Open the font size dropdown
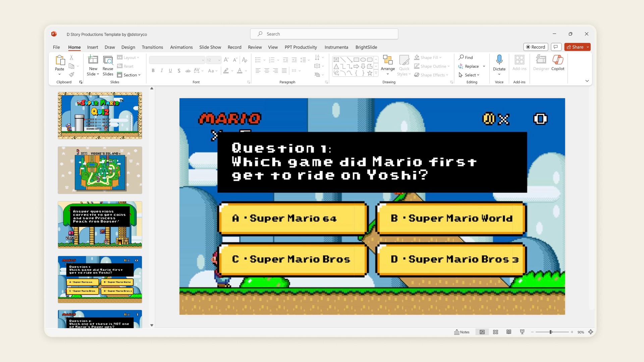 219,60
